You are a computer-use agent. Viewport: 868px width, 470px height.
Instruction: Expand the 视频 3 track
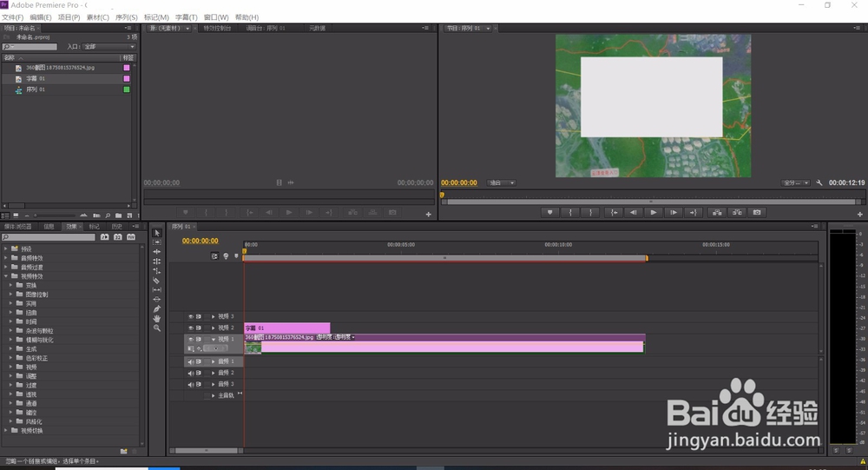214,316
